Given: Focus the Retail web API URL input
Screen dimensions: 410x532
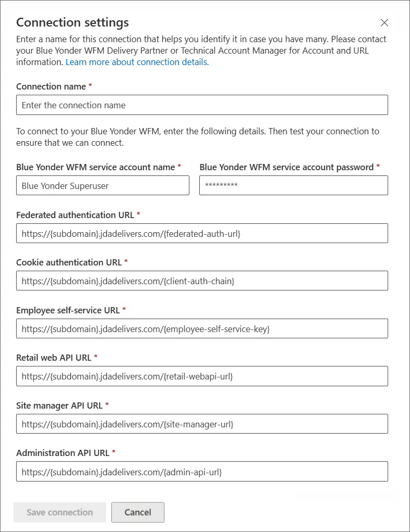Looking at the screenshot, I should [x=202, y=376].
